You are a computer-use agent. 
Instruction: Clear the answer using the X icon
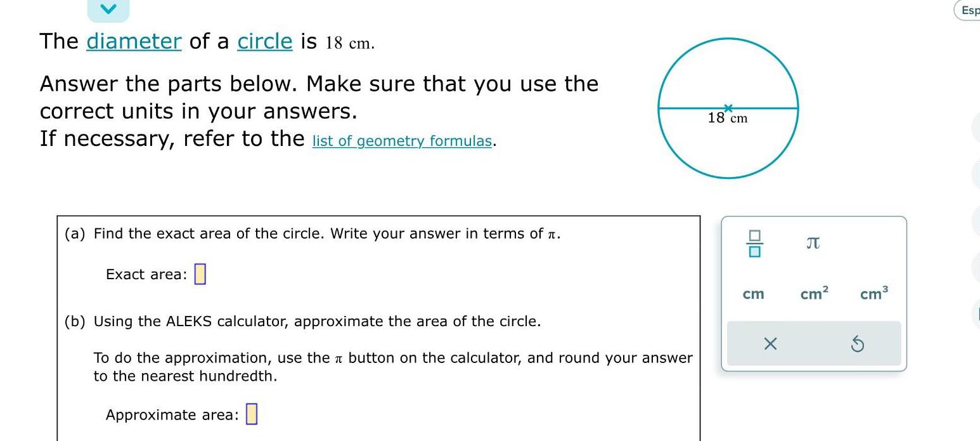click(x=771, y=345)
